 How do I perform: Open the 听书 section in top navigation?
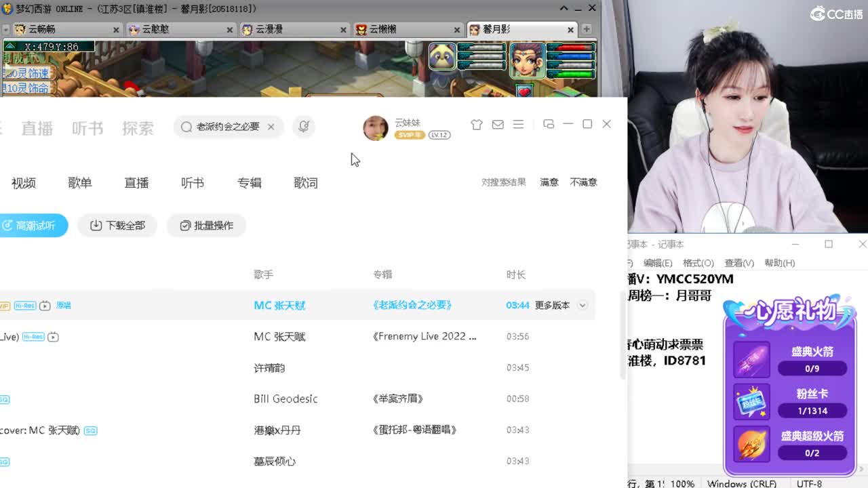[x=87, y=128]
